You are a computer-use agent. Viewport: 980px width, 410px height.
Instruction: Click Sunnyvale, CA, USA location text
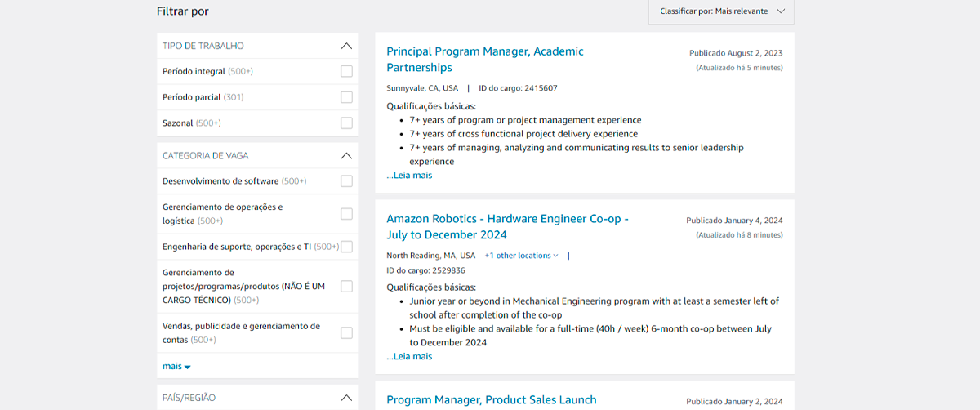click(422, 88)
